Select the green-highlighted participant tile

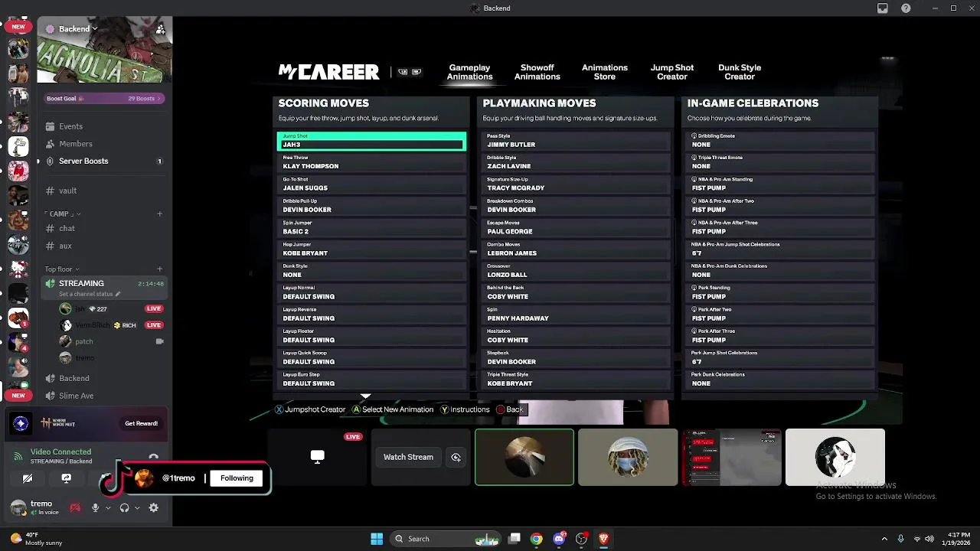pos(524,457)
